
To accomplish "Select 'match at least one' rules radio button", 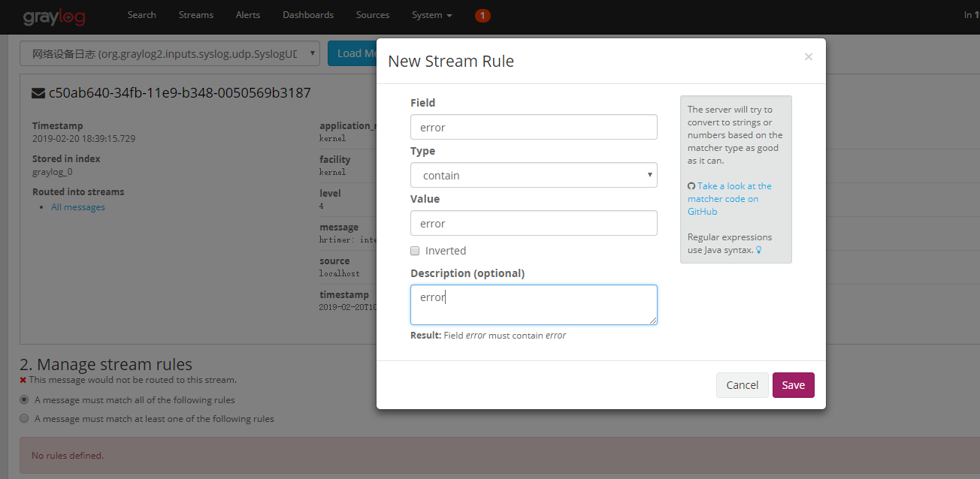I will tap(24, 419).
